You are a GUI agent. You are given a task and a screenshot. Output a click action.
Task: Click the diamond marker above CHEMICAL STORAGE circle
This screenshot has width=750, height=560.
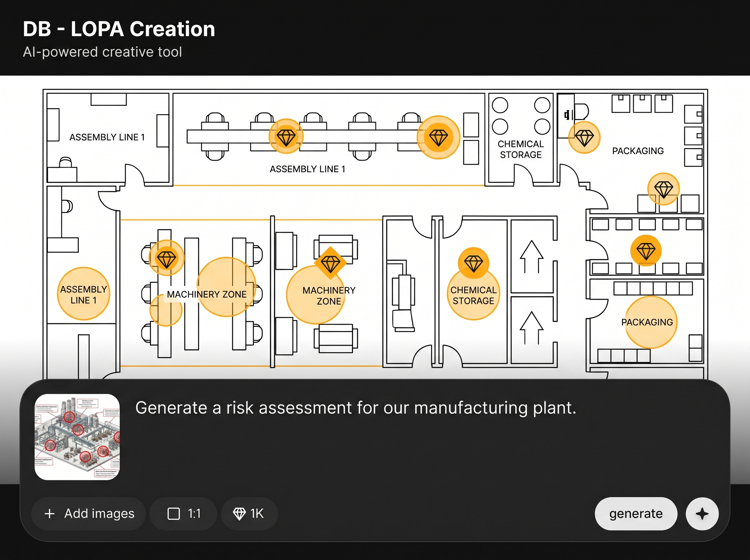coord(473,263)
